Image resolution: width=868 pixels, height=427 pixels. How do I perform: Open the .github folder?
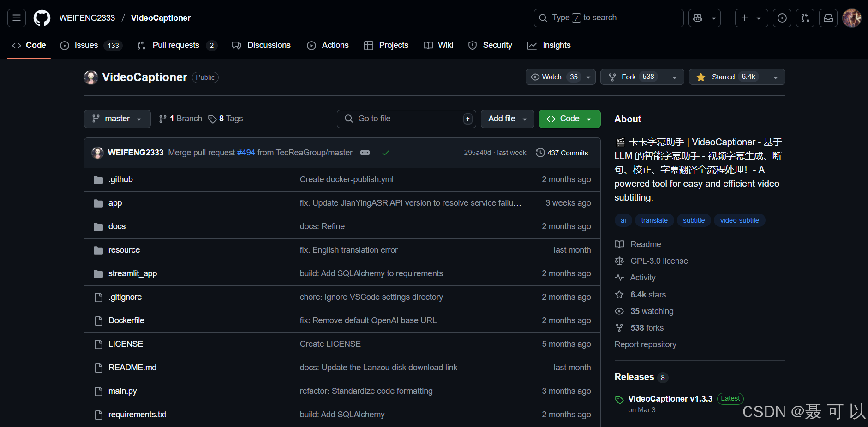point(120,179)
